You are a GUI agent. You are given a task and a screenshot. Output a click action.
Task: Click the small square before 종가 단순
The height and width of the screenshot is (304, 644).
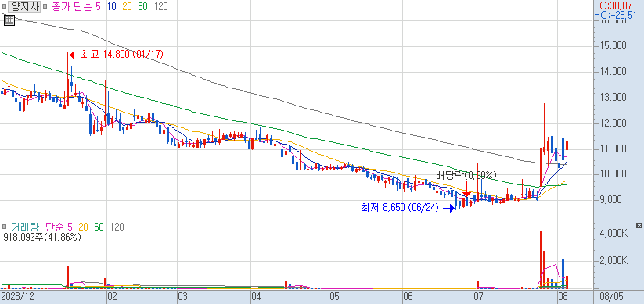click(x=45, y=7)
